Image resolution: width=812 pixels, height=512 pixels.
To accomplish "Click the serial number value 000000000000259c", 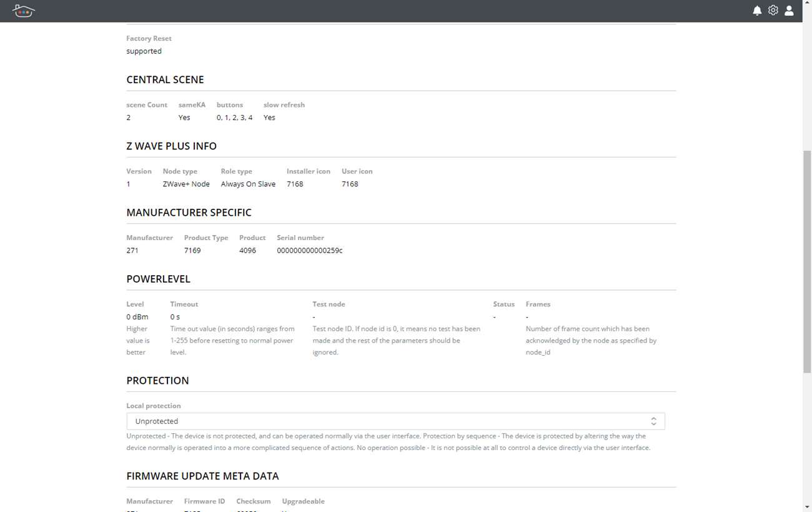I will (309, 251).
